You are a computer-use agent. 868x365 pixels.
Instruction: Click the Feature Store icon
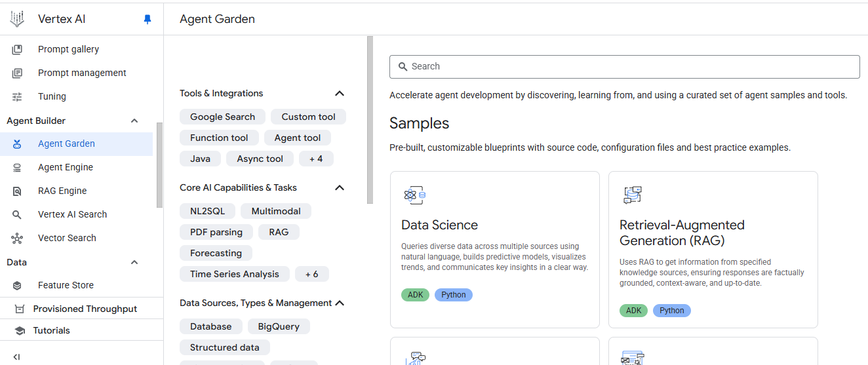[17, 285]
